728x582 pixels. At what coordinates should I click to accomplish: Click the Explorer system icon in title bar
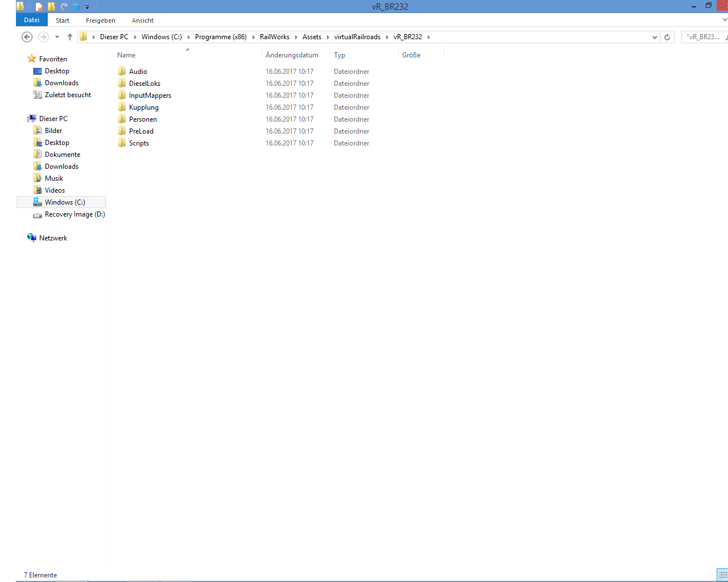coord(20,7)
